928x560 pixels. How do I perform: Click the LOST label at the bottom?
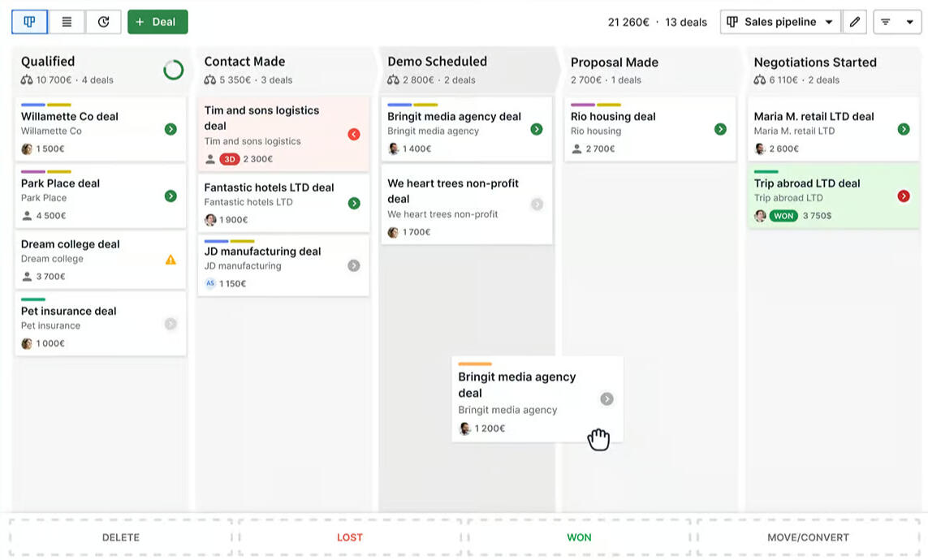[350, 537]
